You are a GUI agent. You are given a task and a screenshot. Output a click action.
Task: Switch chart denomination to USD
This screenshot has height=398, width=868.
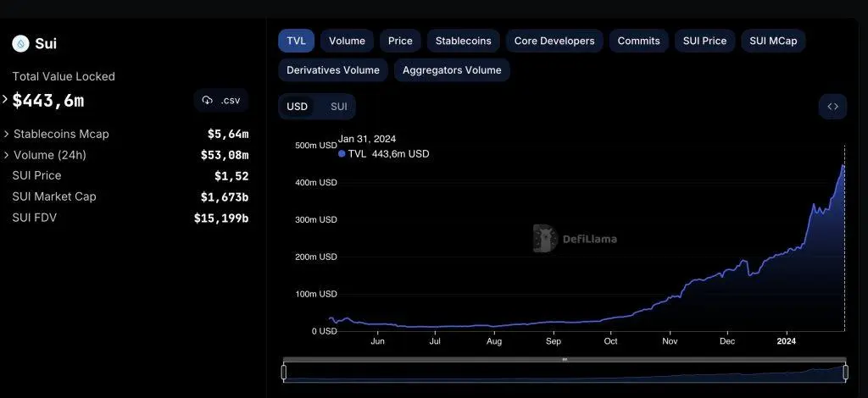(x=298, y=107)
